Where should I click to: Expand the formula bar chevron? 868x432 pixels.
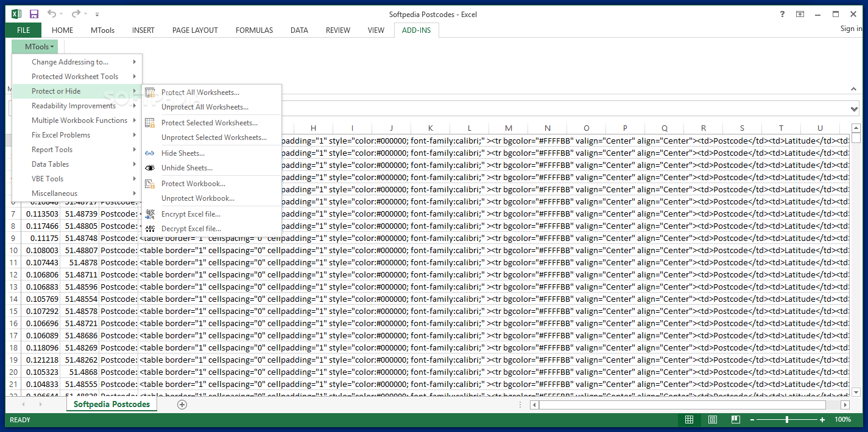tap(854, 109)
